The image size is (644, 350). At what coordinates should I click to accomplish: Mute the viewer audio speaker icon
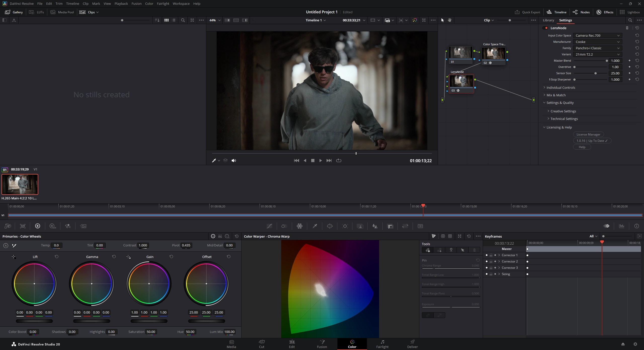234,160
